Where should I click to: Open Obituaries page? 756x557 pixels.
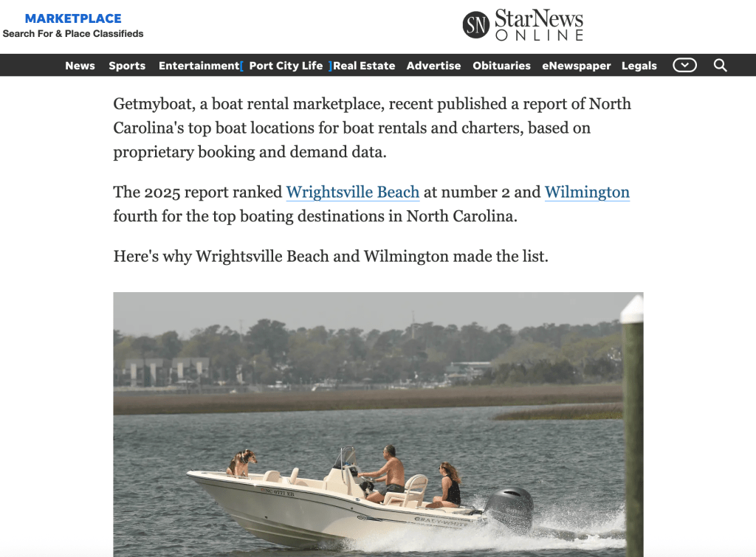click(x=501, y=66)
